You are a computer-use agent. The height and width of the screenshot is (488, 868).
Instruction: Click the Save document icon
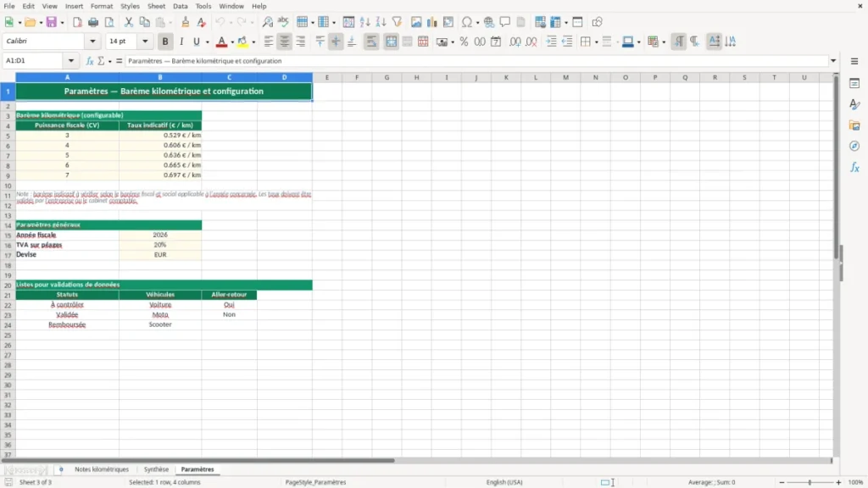pos(52,22)
